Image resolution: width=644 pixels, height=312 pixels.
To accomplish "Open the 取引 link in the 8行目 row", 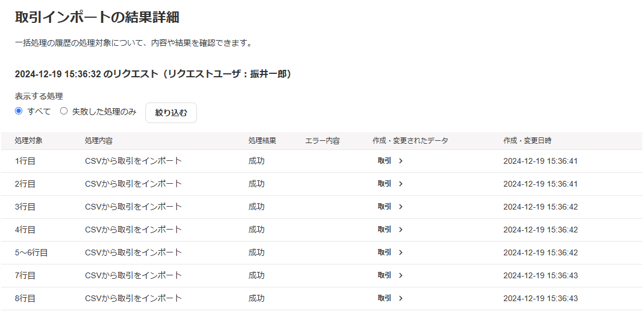I will 390,298.
